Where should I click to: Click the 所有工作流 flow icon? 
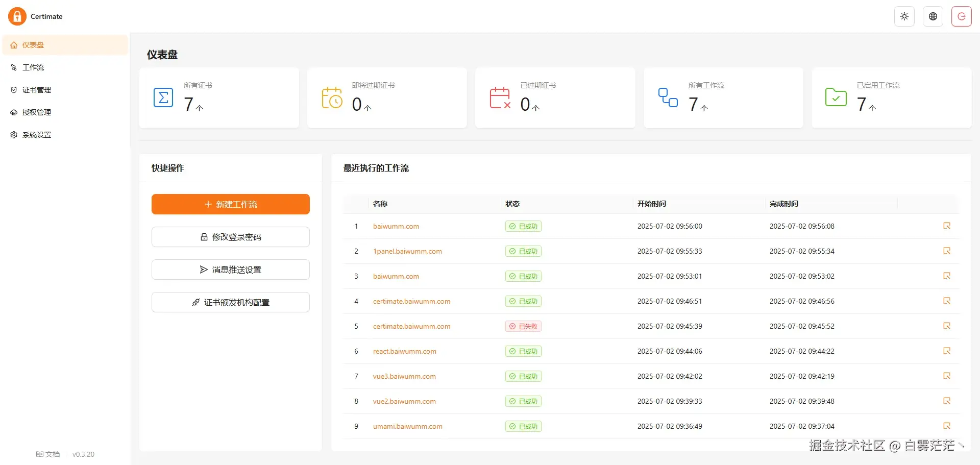click(668, 97)
